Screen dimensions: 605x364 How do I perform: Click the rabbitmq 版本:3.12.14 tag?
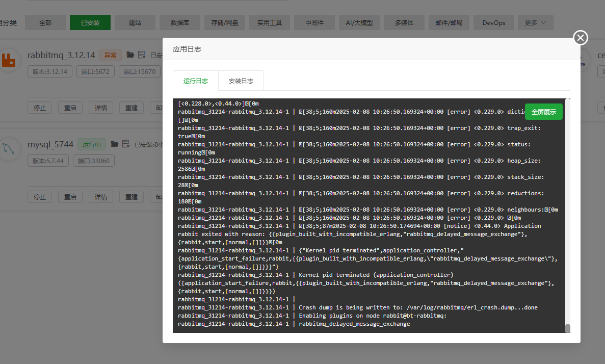point(50,71)
